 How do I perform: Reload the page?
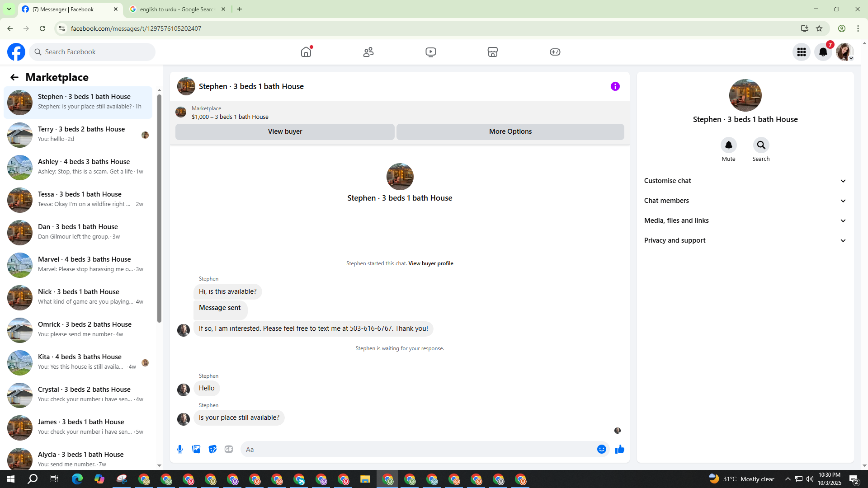[42, 28]
